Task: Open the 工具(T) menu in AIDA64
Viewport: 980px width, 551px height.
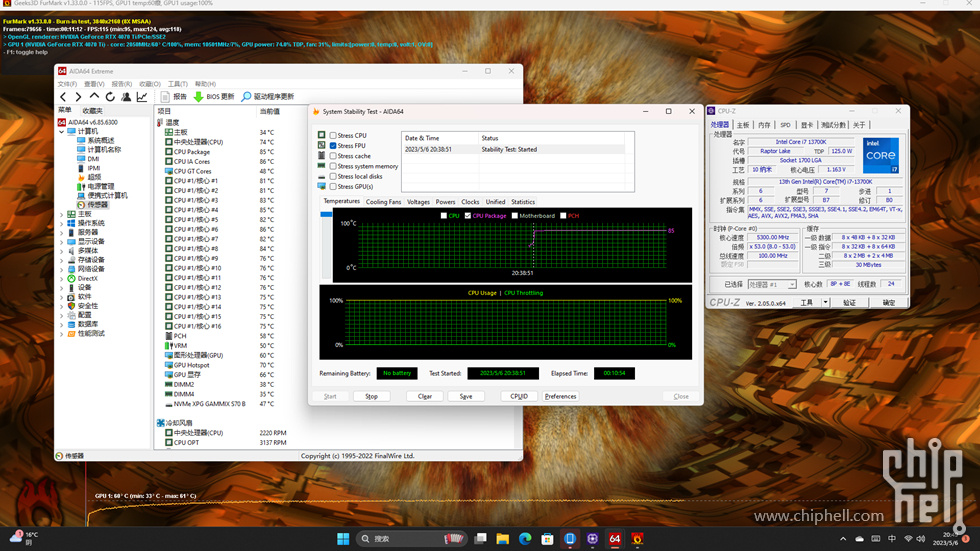Action: 178,84
